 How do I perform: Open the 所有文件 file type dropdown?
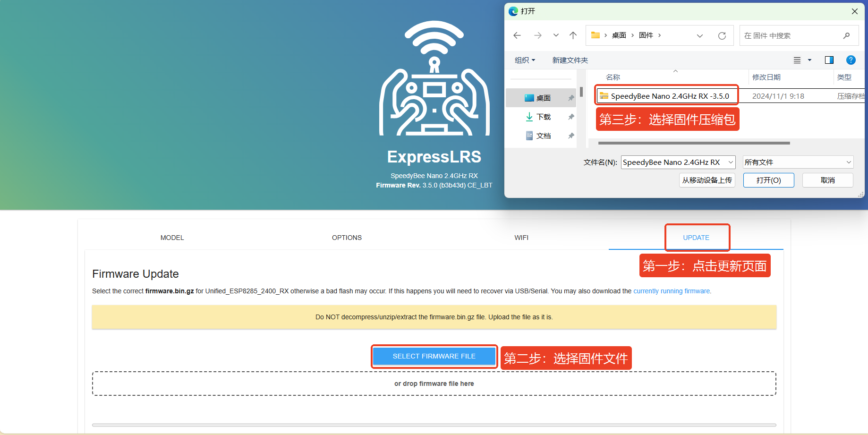point(798,162)
